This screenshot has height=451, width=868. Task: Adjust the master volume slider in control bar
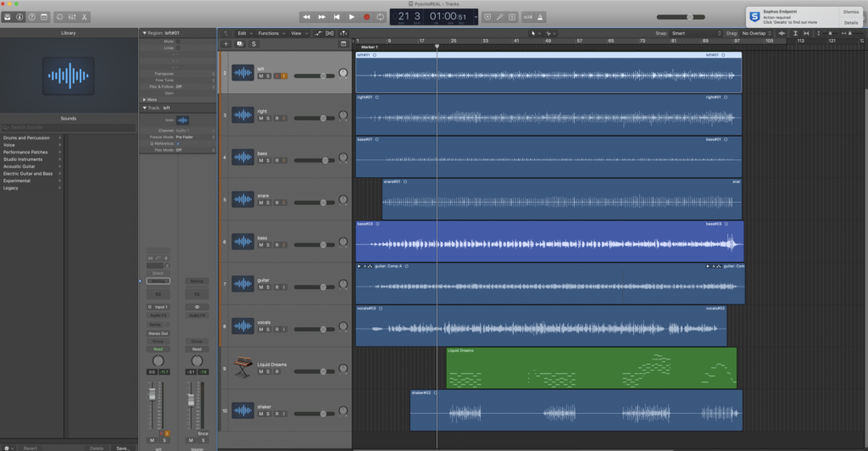681,17
